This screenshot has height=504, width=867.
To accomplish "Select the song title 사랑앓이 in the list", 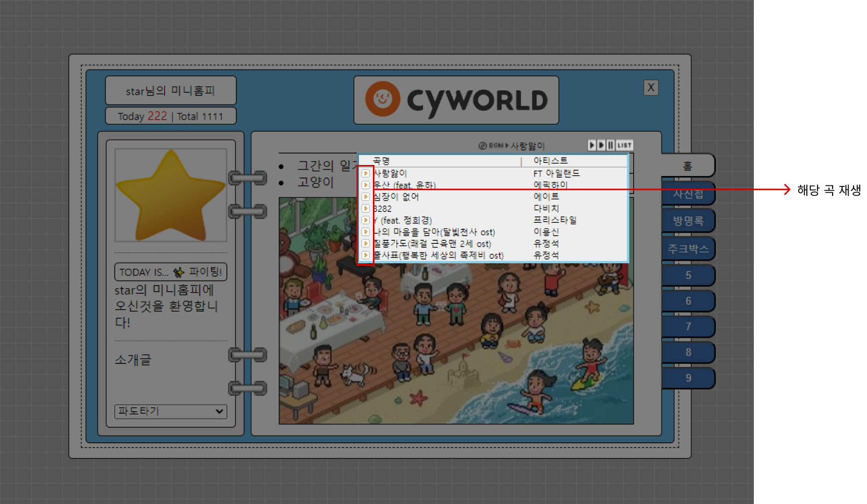I will 390,173.
